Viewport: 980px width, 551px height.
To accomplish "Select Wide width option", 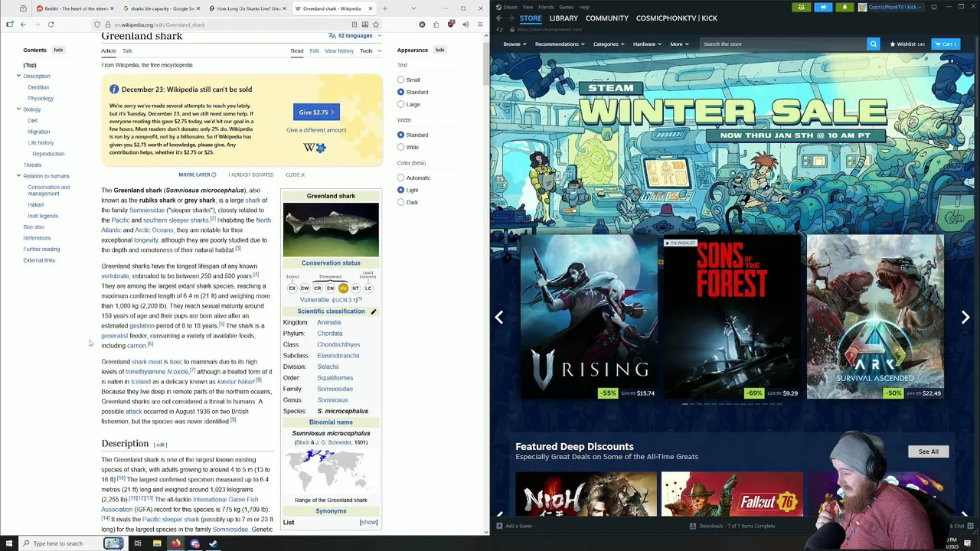I will pos(400,147).
